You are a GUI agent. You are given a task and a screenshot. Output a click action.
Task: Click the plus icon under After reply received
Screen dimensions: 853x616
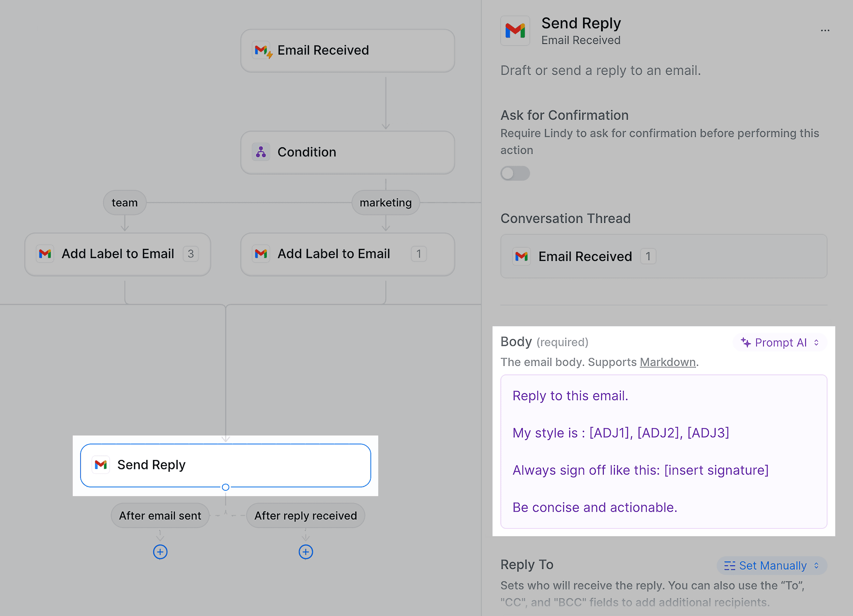point(306,552)
